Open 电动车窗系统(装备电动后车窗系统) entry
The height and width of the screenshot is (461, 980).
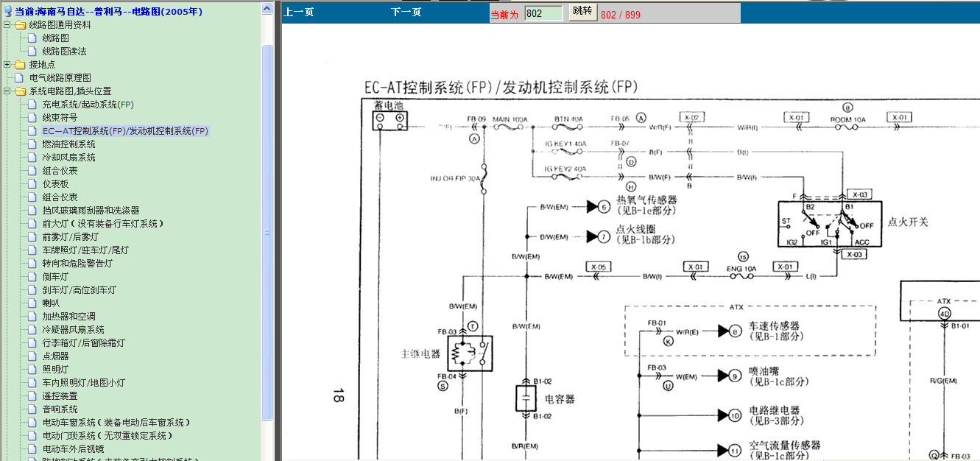tap(117, 423)
